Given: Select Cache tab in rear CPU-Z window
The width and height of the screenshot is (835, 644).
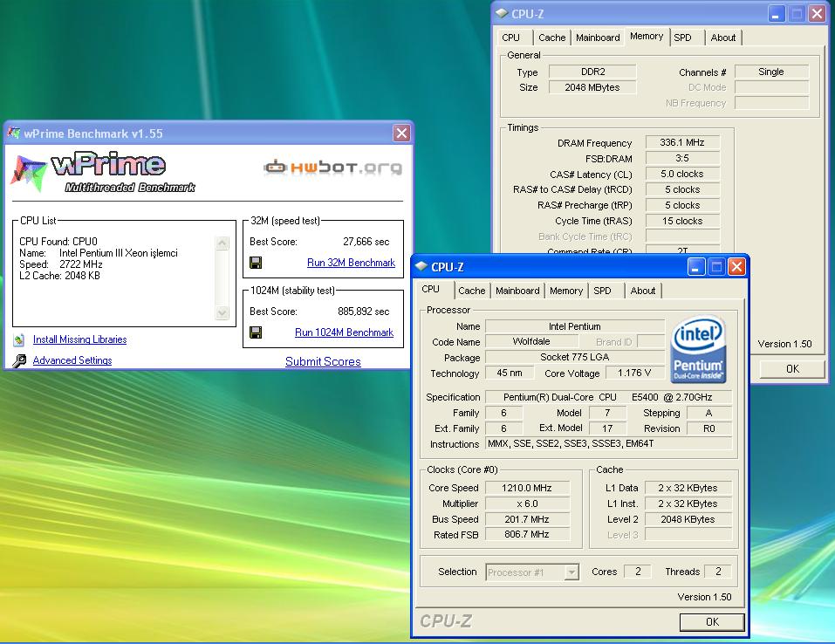Looking at the screenshot, I should pyautogui.click(x=551, y=38).
